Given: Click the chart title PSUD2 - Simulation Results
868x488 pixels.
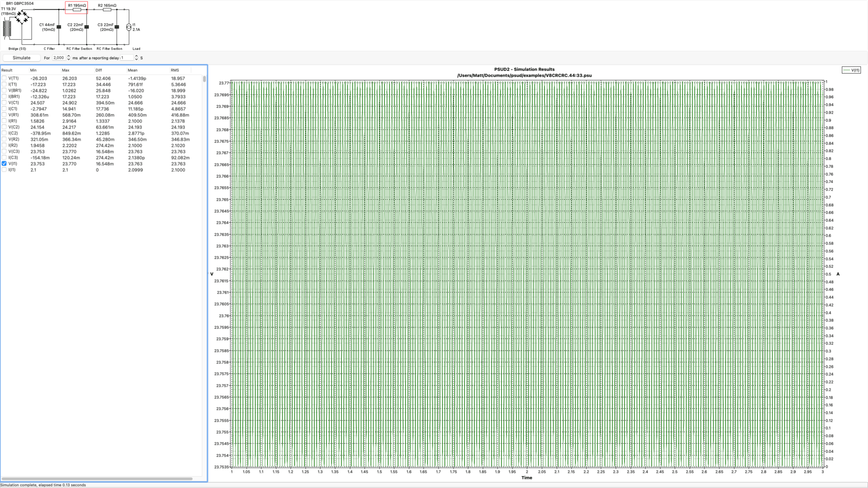Looking at the screenshot, I should [x=524, y=69].
